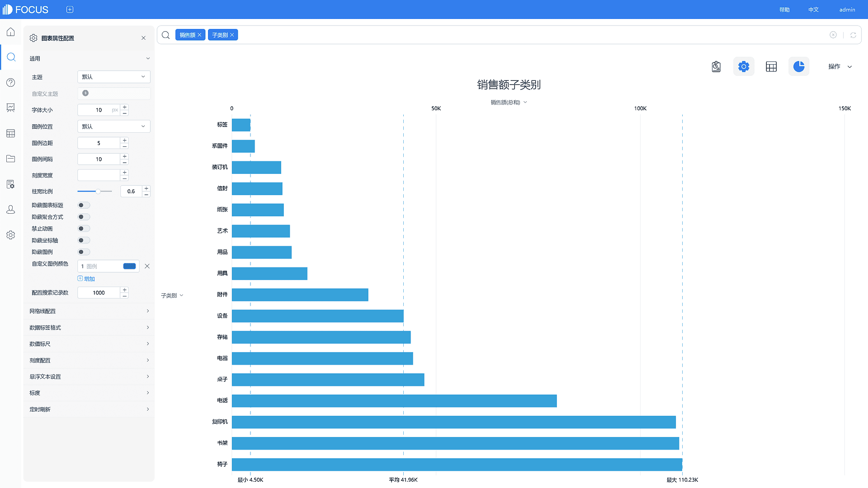Expand 网格线配置 section

point(89,311)
